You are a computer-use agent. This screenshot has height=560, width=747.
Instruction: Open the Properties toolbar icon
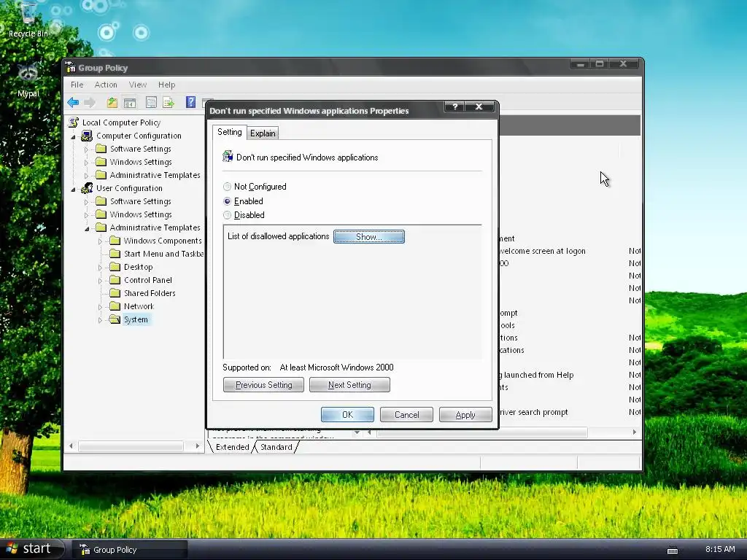151,102
